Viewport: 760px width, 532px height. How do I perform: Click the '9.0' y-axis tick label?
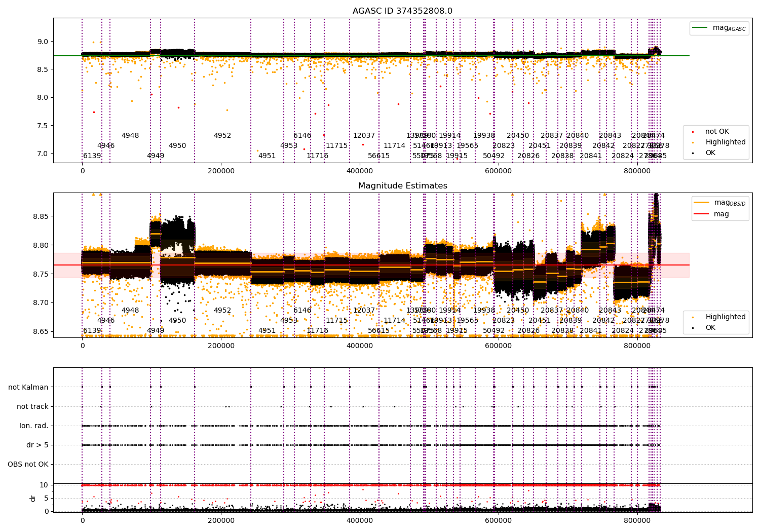pos(43,42)
